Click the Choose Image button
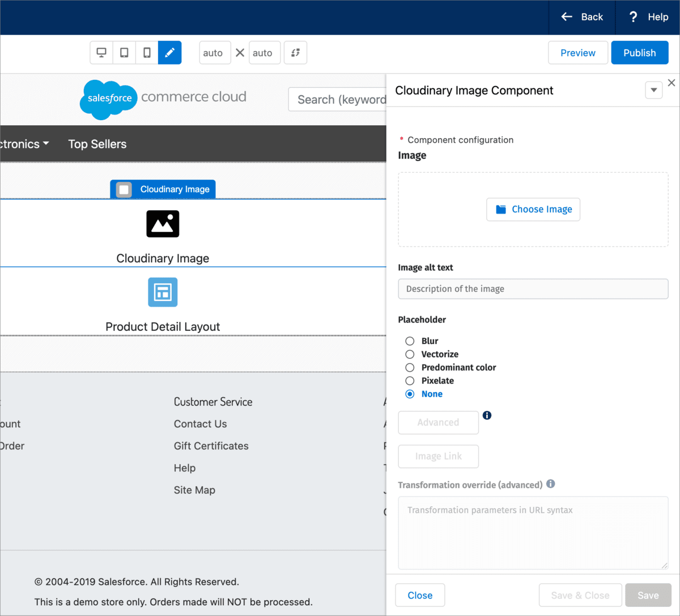Screen dimensions: 680x616 point(533,209)
